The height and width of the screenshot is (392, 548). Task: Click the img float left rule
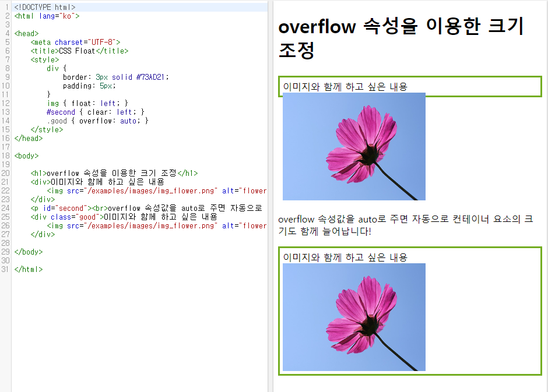(87, 103)
